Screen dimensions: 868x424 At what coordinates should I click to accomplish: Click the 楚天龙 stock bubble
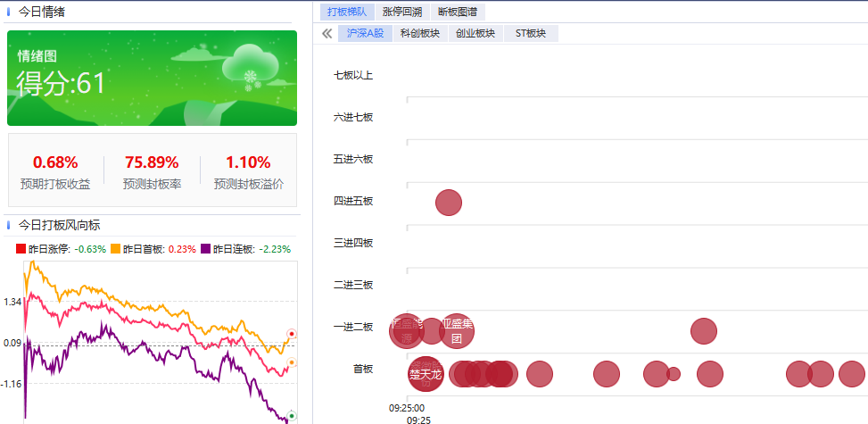click(x=426, y=374)
